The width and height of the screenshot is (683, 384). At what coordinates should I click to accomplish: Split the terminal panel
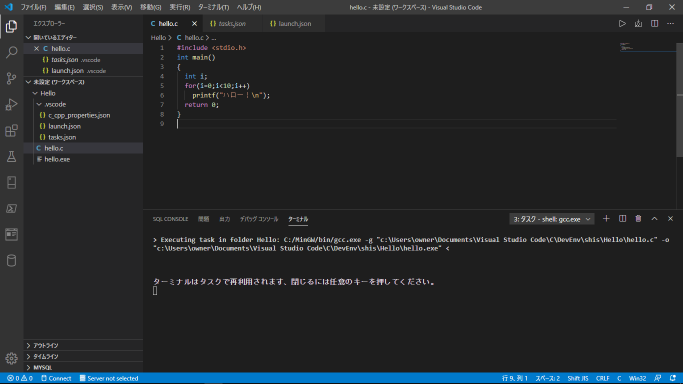622,219
